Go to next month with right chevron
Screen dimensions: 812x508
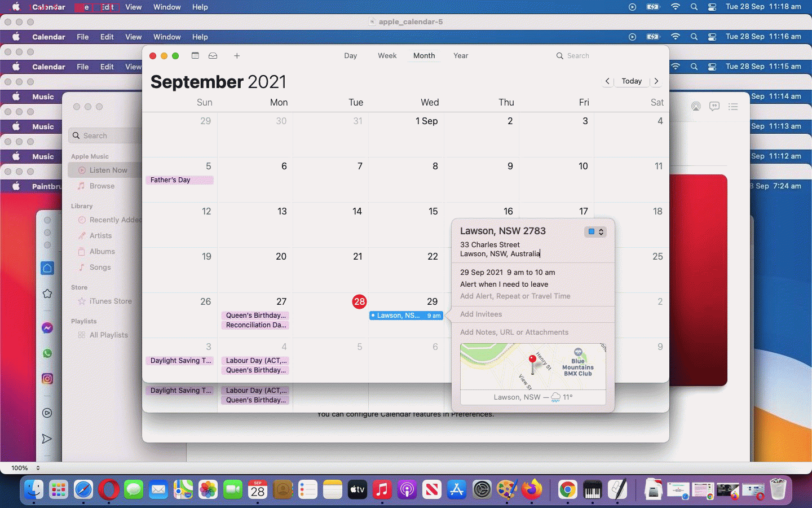(x=656, y=81)
